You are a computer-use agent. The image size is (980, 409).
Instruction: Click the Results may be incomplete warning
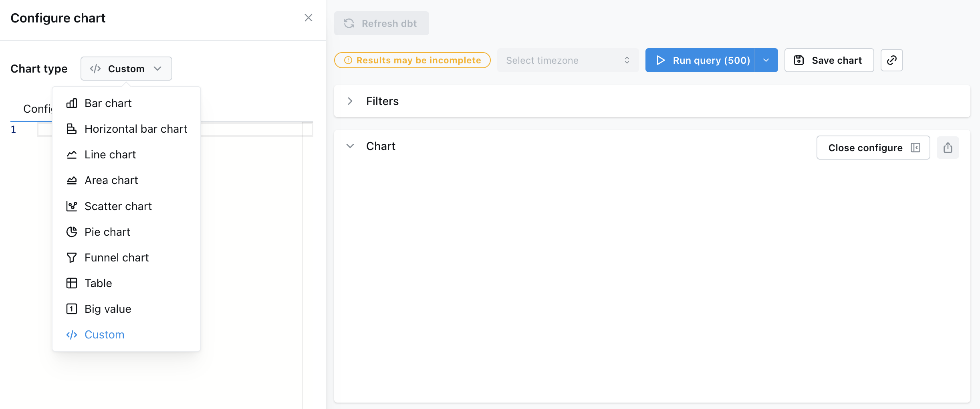pyautogui.click(x=412, y=60)
